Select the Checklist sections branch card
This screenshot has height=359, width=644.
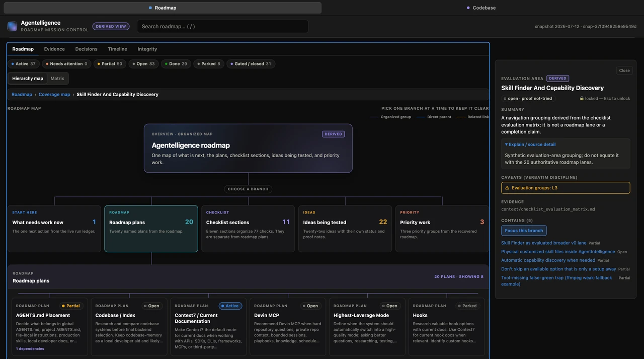click(248, 229)
